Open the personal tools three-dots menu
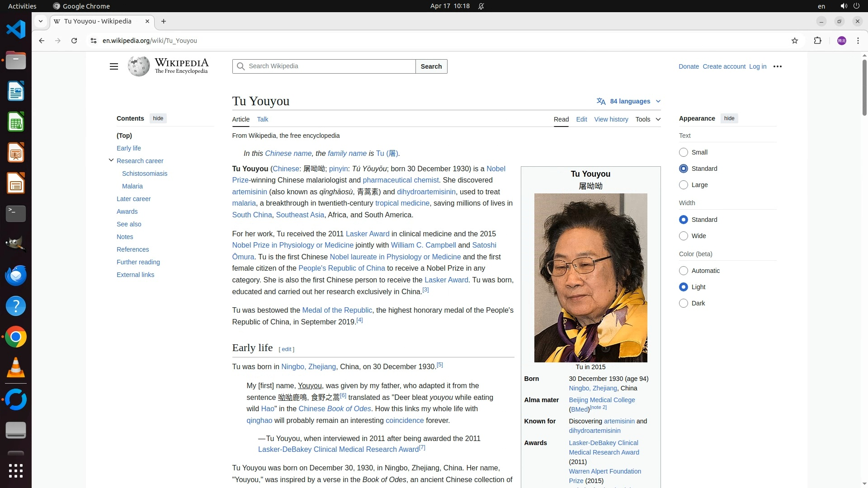The image size is (868, 488). coord(778,66)
